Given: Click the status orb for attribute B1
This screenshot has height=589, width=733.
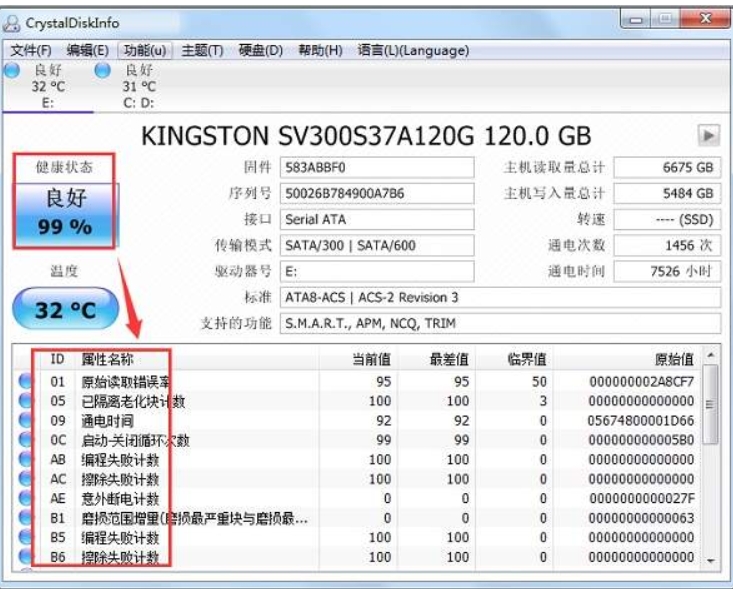Looking at the screenshot, I should point(26,518).
